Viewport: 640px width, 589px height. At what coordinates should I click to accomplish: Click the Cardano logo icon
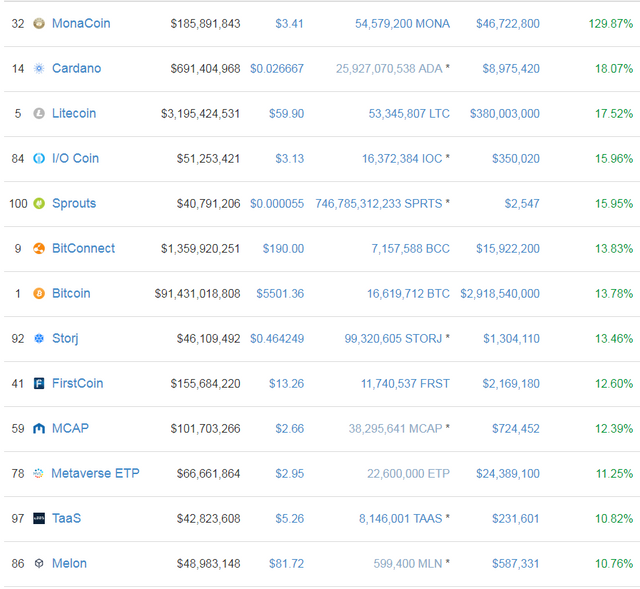click(x=39, y=69)
